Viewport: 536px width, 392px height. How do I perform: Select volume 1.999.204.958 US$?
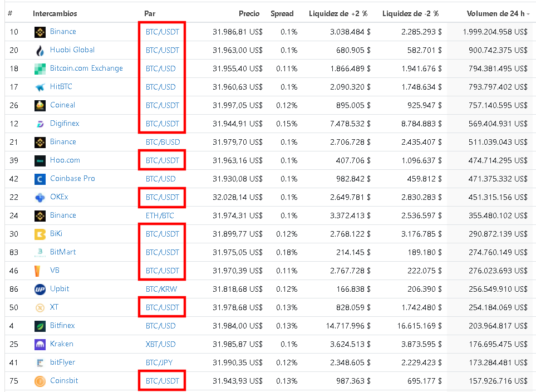click(495, 32)
